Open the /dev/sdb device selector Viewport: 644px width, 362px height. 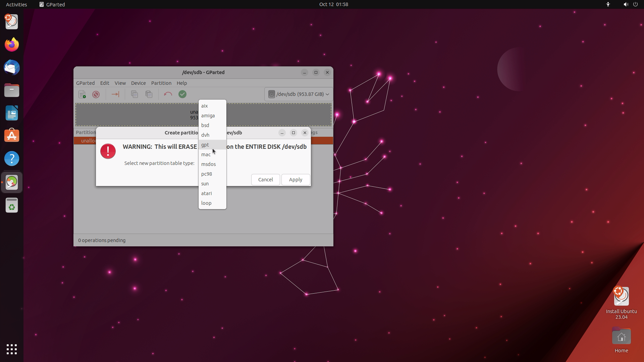click(298, 94)
